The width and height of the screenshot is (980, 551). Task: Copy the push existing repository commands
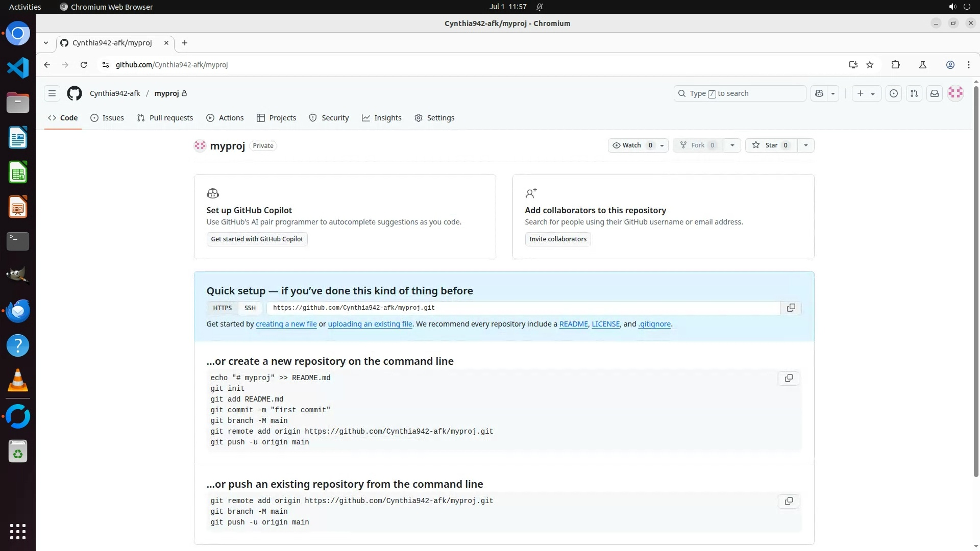tap(788, 502)
